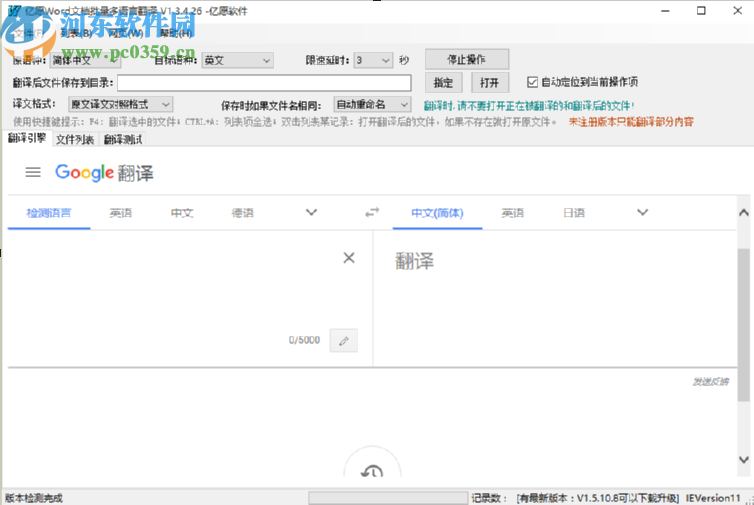Open the 网页(W) menu

125,33
